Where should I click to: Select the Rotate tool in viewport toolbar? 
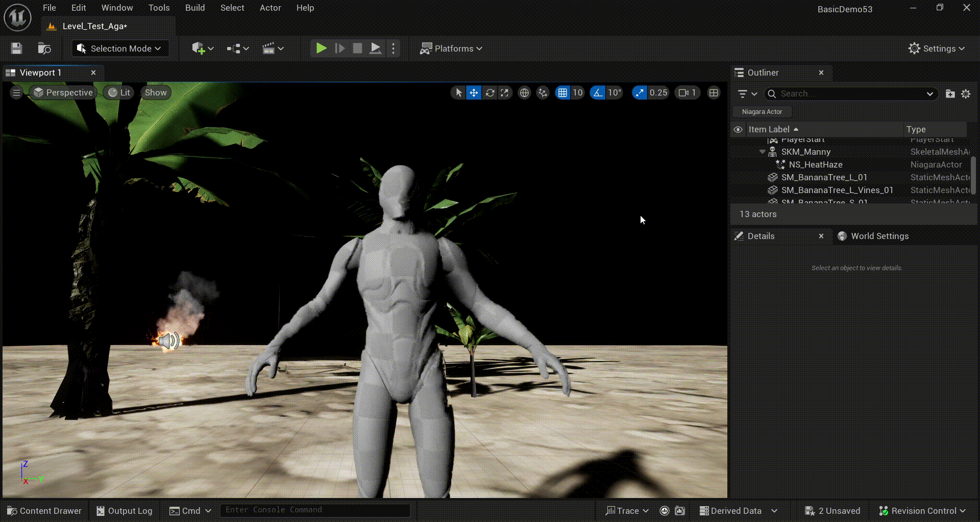point(489,92)
